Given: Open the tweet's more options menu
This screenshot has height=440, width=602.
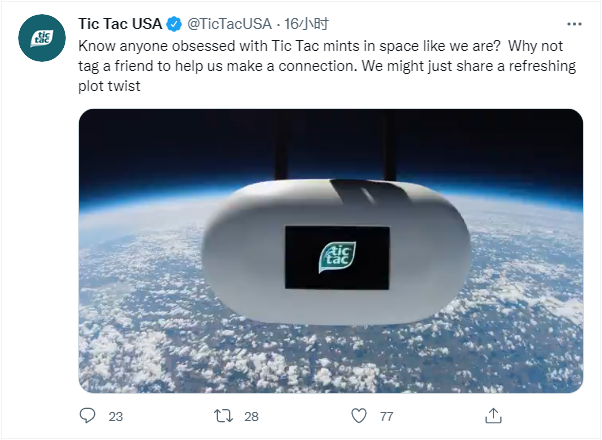Looking at the screenshot, I should (574, 24).
